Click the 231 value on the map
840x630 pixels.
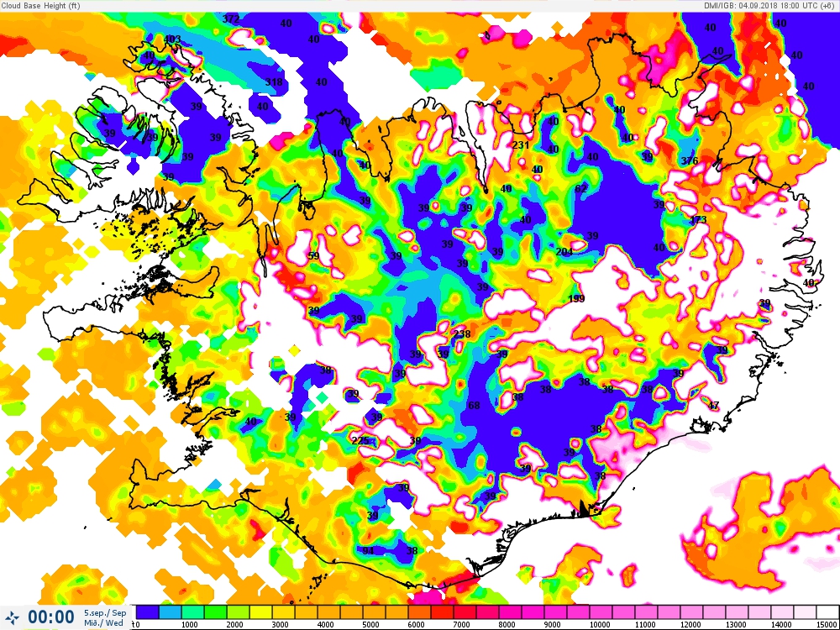[521, 144]
